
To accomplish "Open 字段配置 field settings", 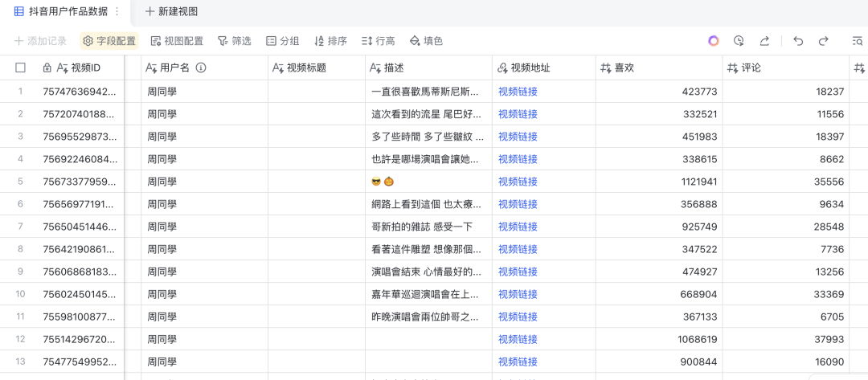I will (109, 41).
